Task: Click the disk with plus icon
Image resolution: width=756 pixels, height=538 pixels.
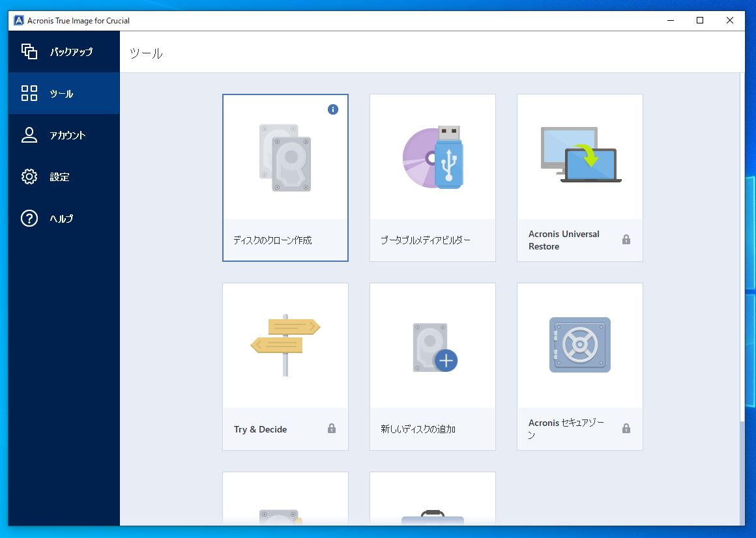Action: tap(435, 348)
